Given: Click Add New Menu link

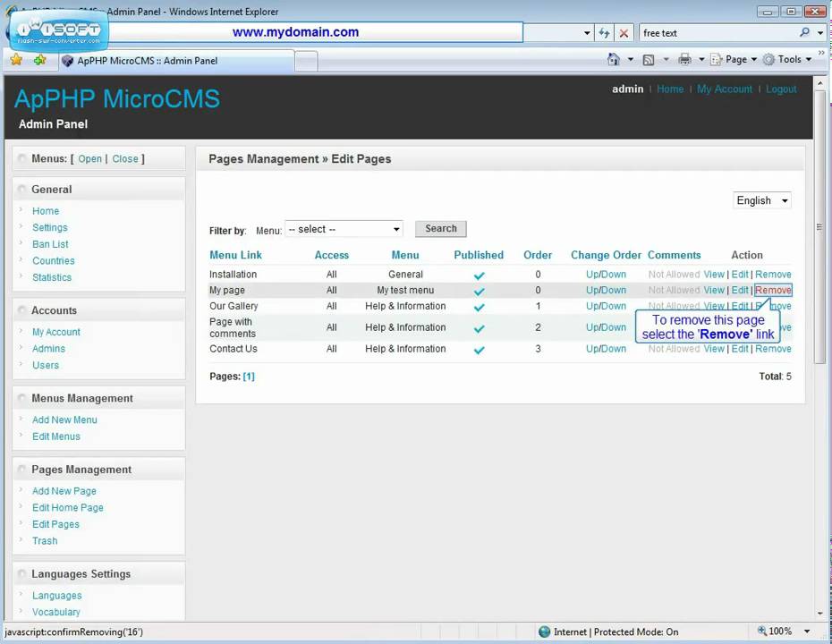Looking at the screenshot, I should click(64, 419).
